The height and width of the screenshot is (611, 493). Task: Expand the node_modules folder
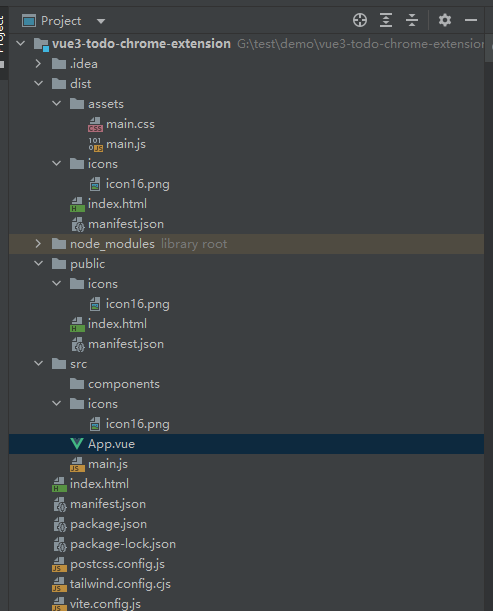click(38, 244)
